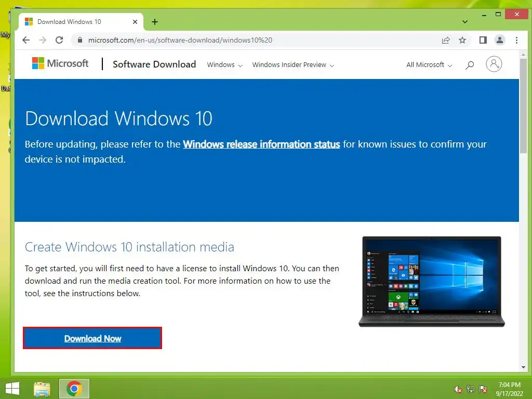Click the muted volume tray icon
This screenshot has width=532, height=399.
point(458,389)
